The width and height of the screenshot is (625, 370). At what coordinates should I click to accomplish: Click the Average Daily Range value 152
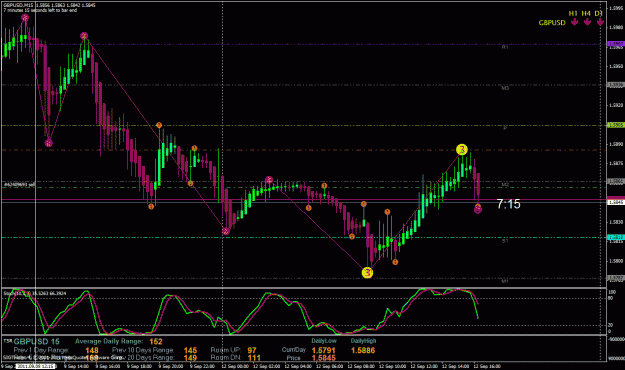156,341
